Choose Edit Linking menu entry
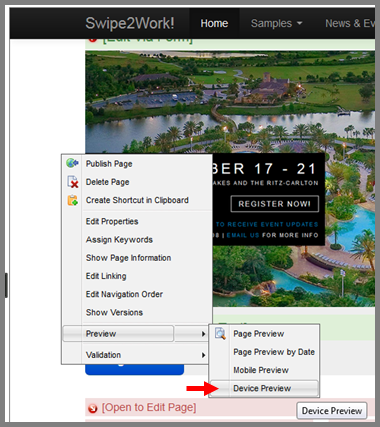 106,276
